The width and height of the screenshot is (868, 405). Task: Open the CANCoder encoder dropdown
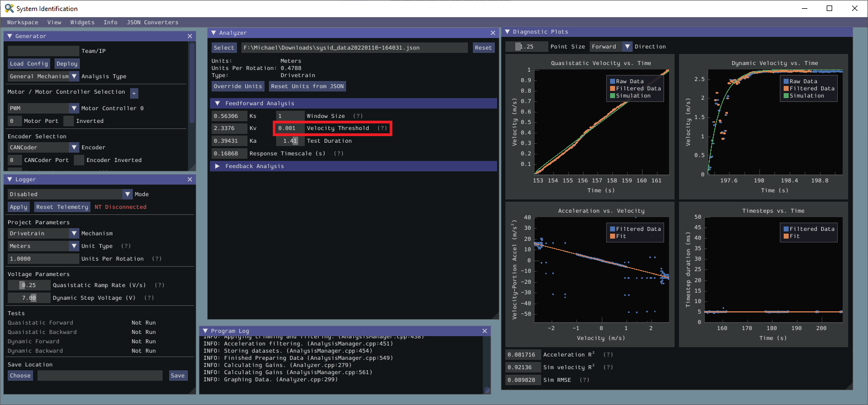pos(44,148)
